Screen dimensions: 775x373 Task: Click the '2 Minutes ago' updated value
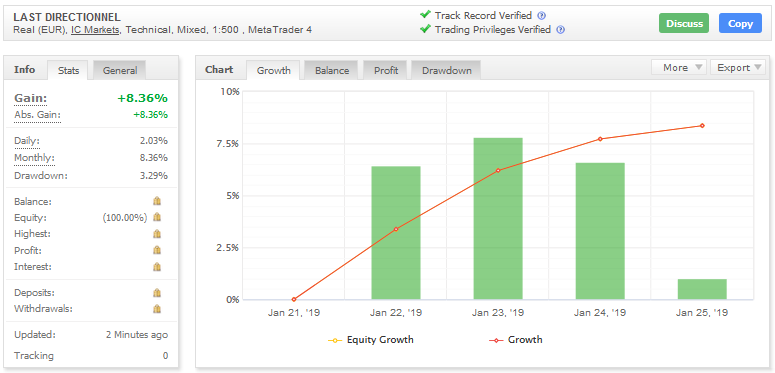137,334
